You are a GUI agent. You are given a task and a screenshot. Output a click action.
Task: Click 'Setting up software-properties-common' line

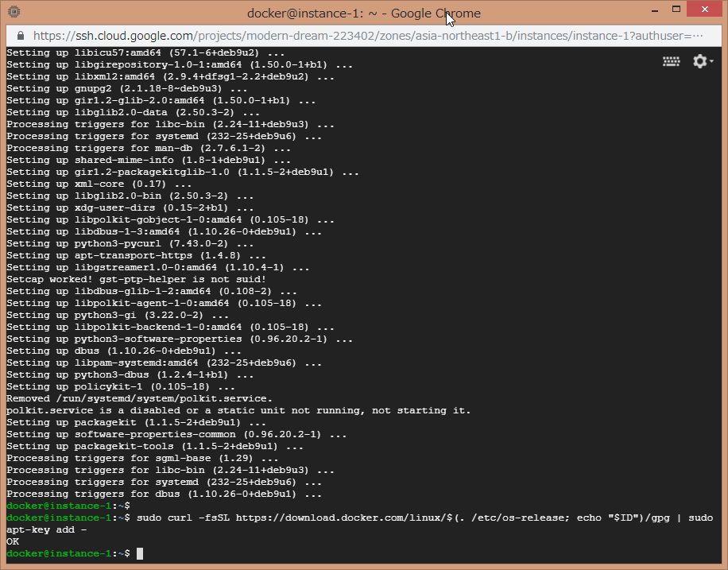[x=176, y=434]
